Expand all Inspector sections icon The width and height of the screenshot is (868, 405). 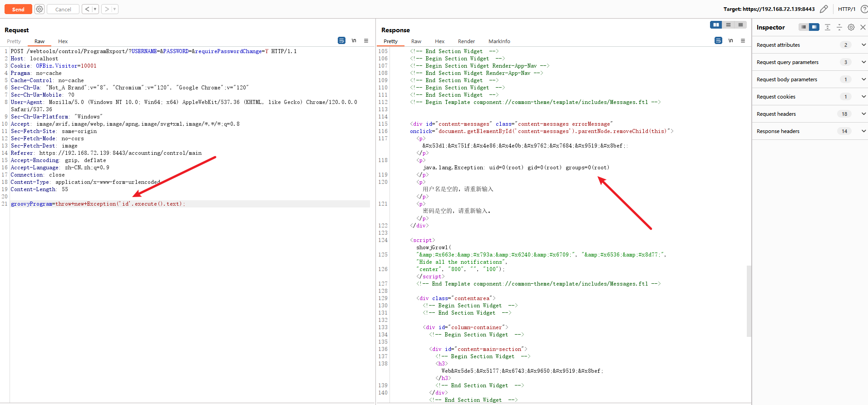pos(828,27)
